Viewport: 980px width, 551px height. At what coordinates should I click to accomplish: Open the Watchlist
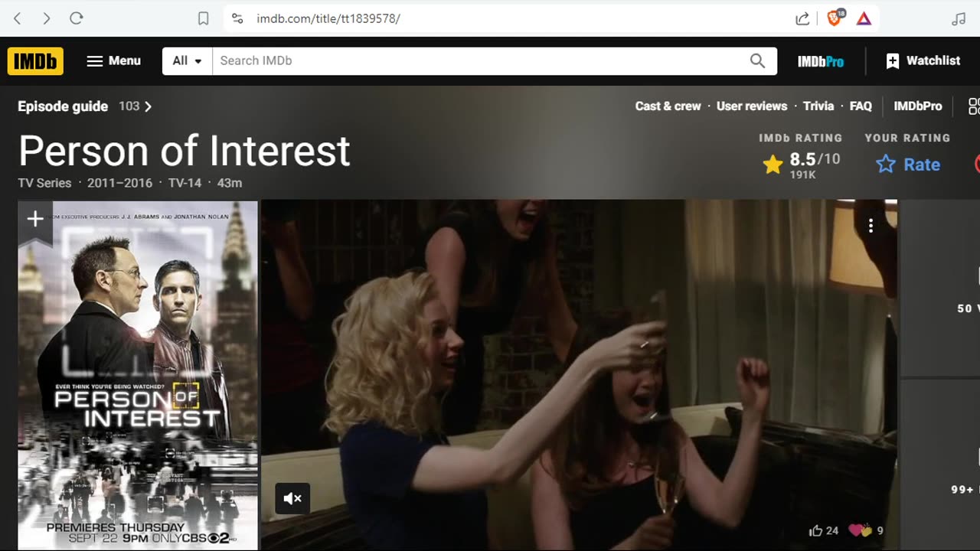[x=923, y=61]
